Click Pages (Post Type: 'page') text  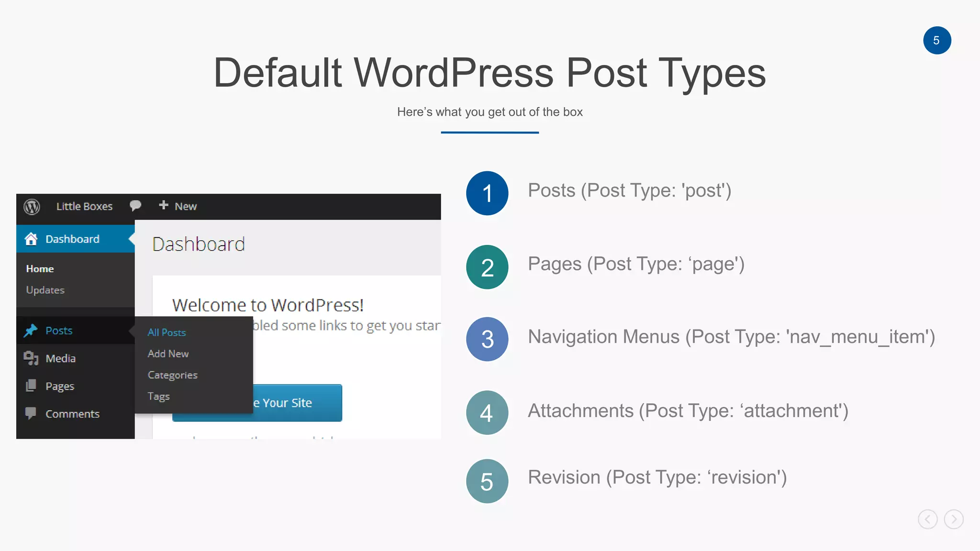(636, 264)
